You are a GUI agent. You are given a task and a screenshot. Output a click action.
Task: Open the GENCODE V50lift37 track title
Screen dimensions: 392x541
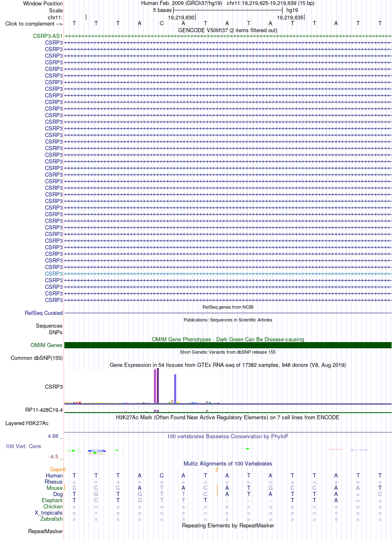[228, 30]
